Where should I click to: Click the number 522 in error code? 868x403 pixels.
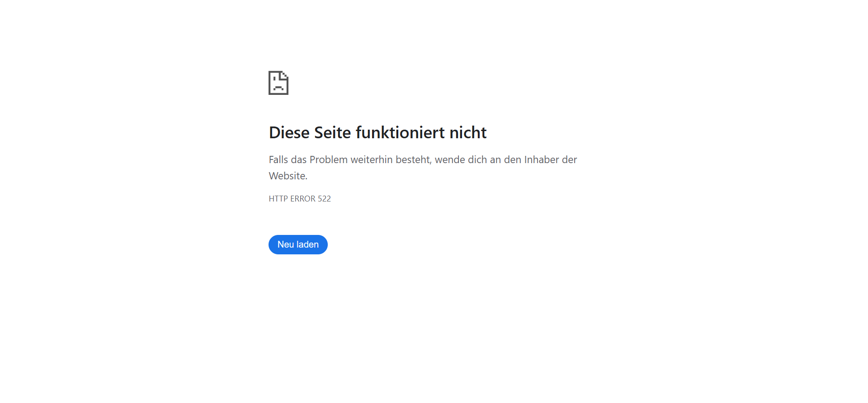324,199
